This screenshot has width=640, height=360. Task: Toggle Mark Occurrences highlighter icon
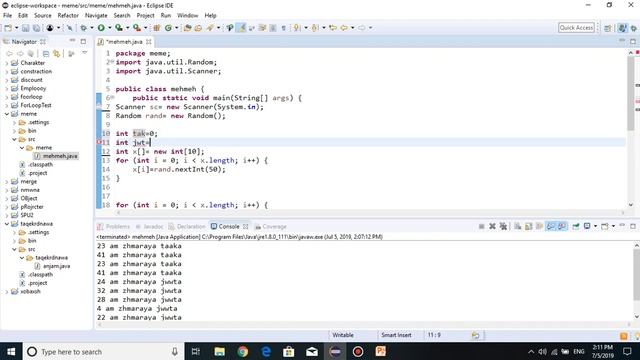click(x=241, y=28)
